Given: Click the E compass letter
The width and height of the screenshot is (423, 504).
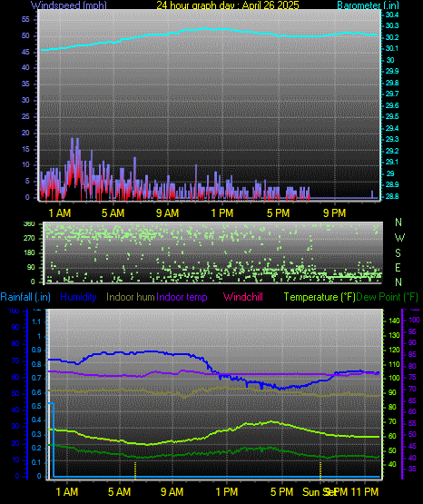Looking at the screenshot, I should [x=398, y=267].
